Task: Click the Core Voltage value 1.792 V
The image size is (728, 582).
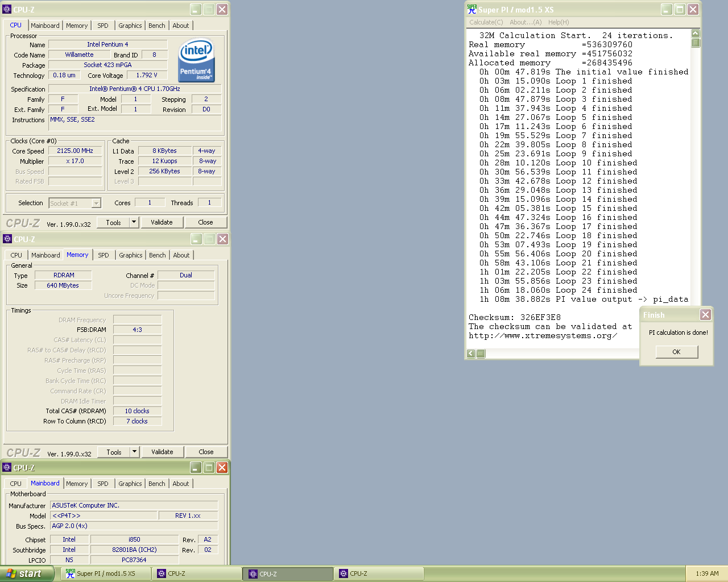Action: [x=147, y=75]
